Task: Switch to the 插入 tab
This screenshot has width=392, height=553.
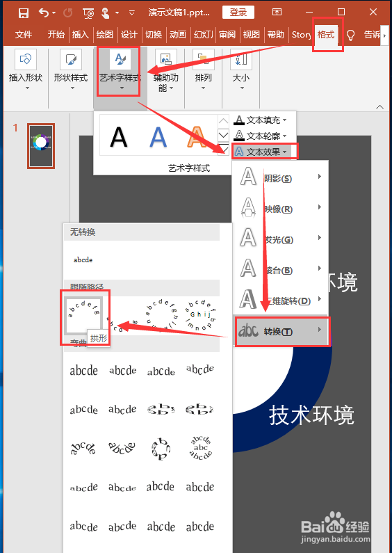Action: point(81,34)
